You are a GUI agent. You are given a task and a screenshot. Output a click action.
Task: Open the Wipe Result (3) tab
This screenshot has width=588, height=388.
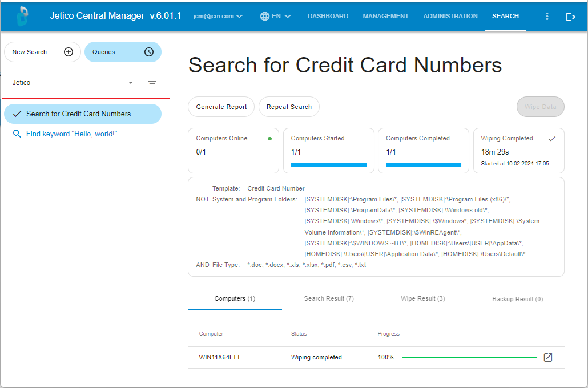pyautogui.click(x=423, y=299)
